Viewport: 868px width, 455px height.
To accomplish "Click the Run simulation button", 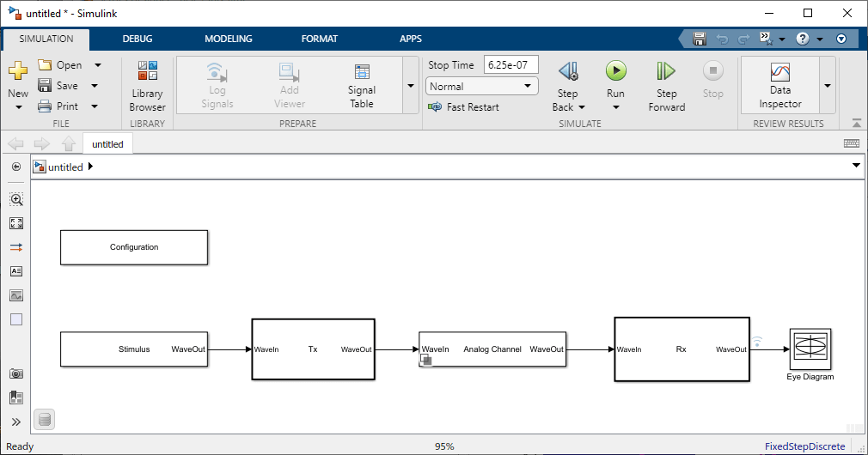I will (615, 70).
